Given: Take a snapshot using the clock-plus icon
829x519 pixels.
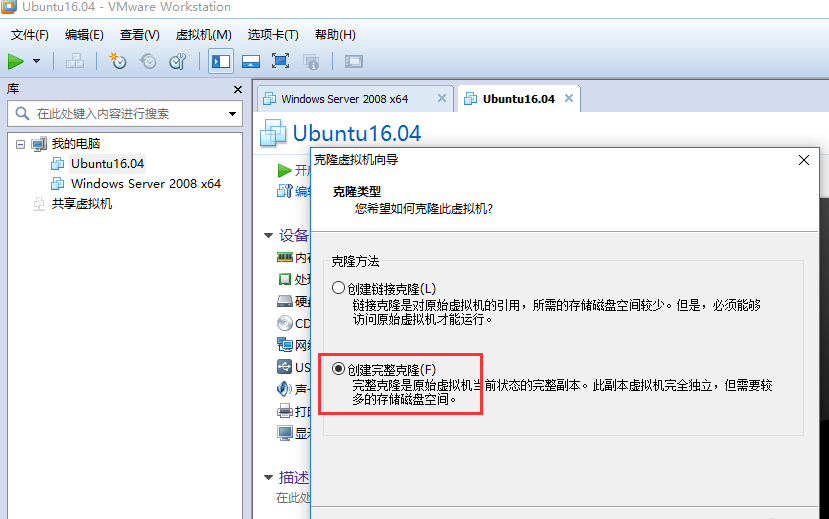Looking at the screenshot, I should (118, 61).
